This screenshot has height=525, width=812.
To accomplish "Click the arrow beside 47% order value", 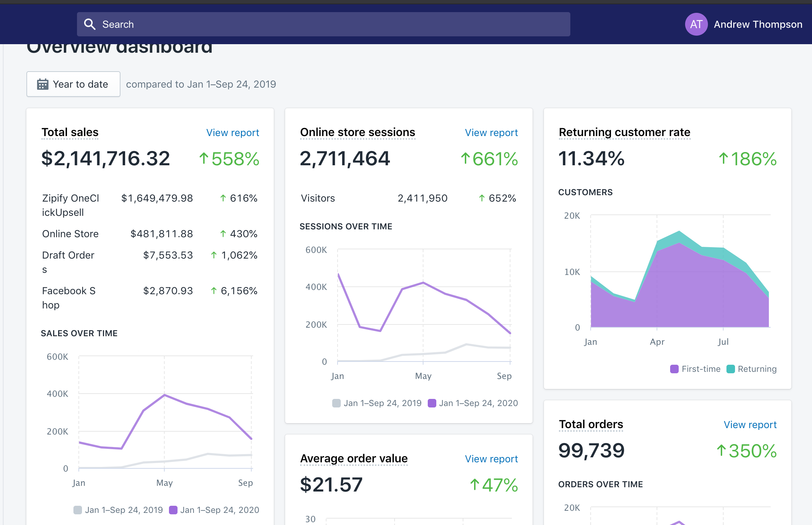I will (x=474, y=485).
